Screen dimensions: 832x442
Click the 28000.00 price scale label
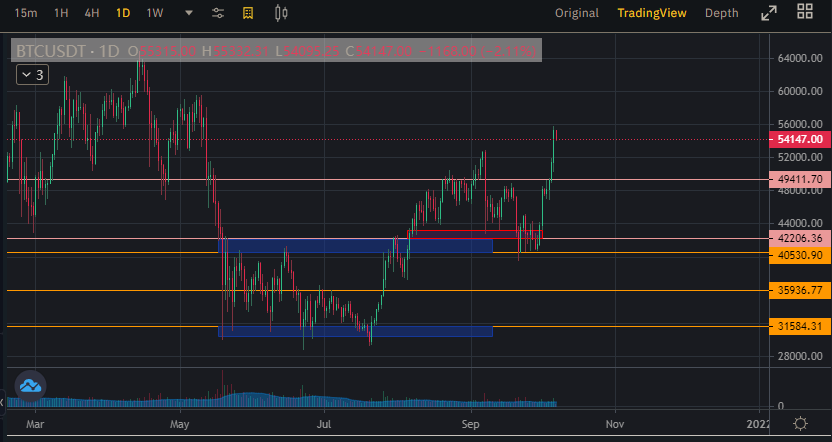click(x=800, y=356)
